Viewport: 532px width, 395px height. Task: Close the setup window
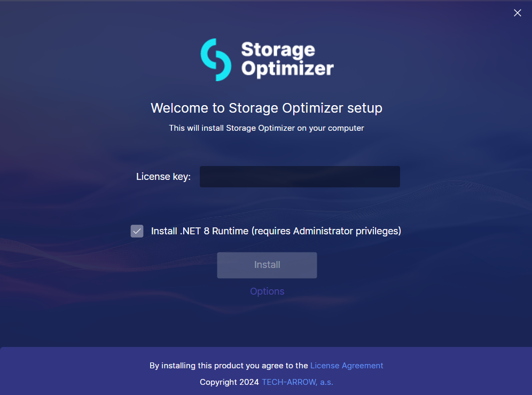517,13
